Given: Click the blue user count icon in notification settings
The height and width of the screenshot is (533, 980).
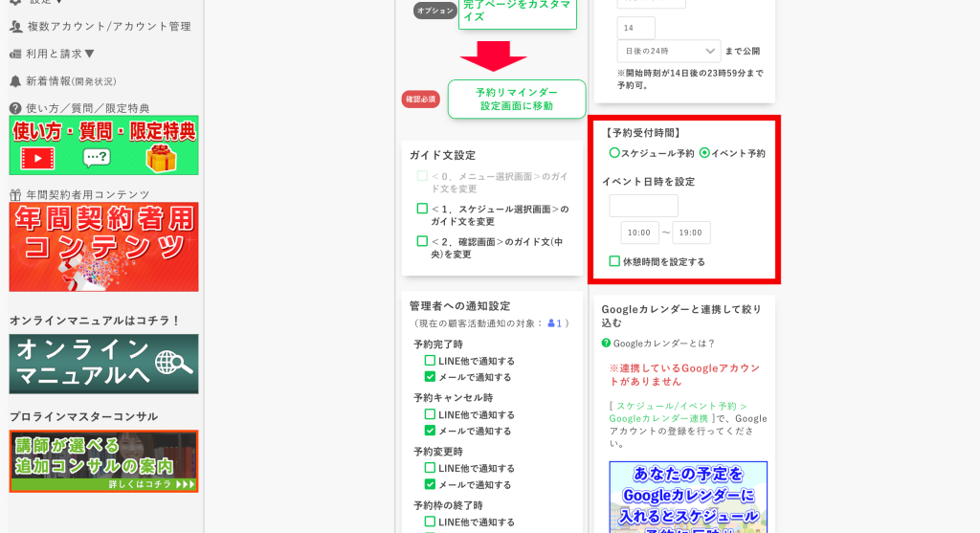Looking at the screenshot, I should pyautogui.click(x=551, y=323).
